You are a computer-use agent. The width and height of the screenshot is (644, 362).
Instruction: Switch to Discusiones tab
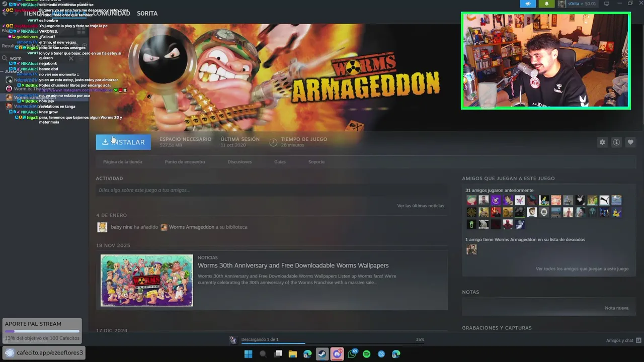[x=239, y=162]
